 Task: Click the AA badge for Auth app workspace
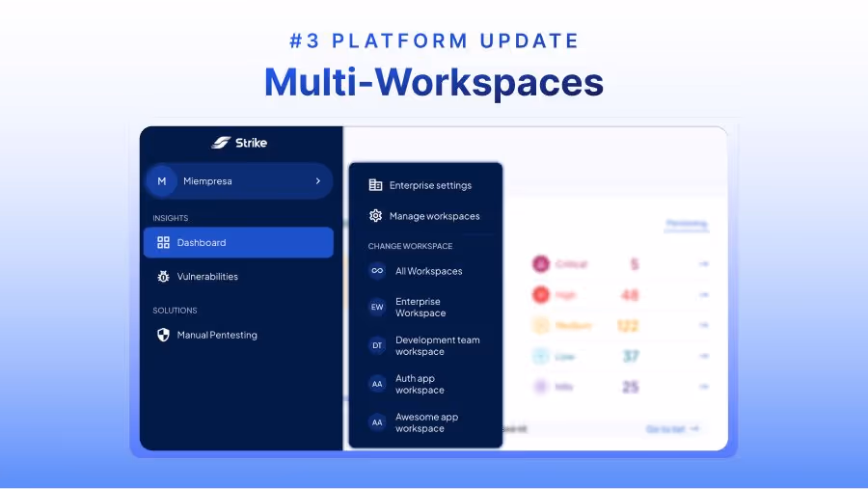(377, 384)
